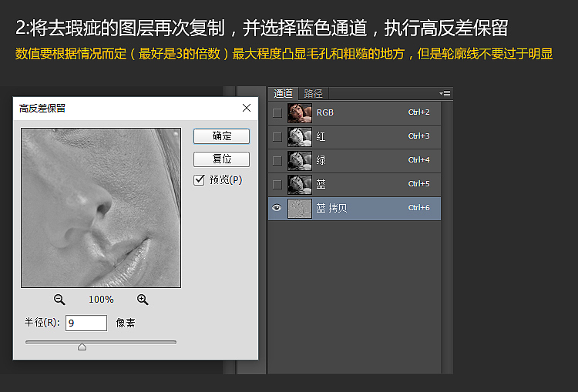Show the 绿 channel visibility
Viewport: 578px width, 392px height.
pyautogui.click(x=277, y=161)
